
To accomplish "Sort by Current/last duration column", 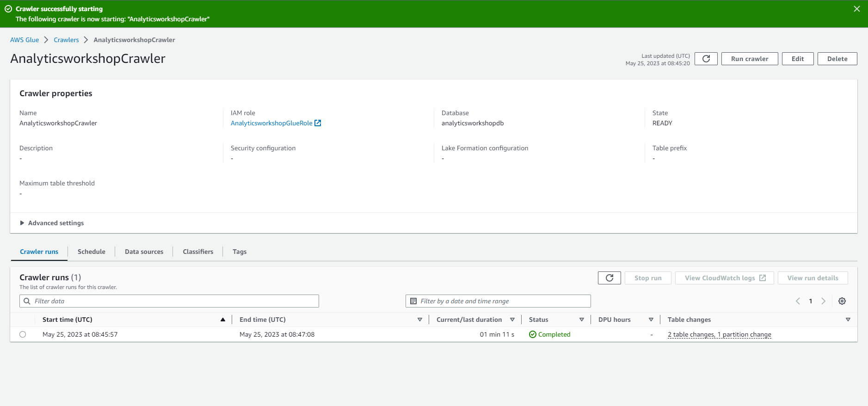I will click(512, 320).
